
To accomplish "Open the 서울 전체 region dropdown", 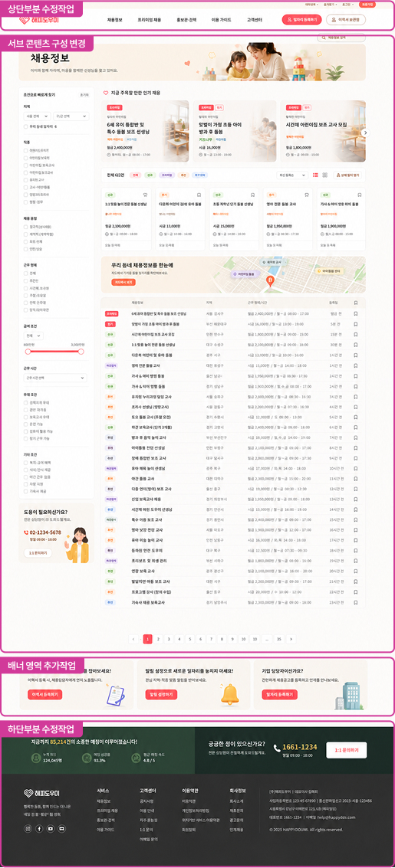I will [x=37, y=116].
